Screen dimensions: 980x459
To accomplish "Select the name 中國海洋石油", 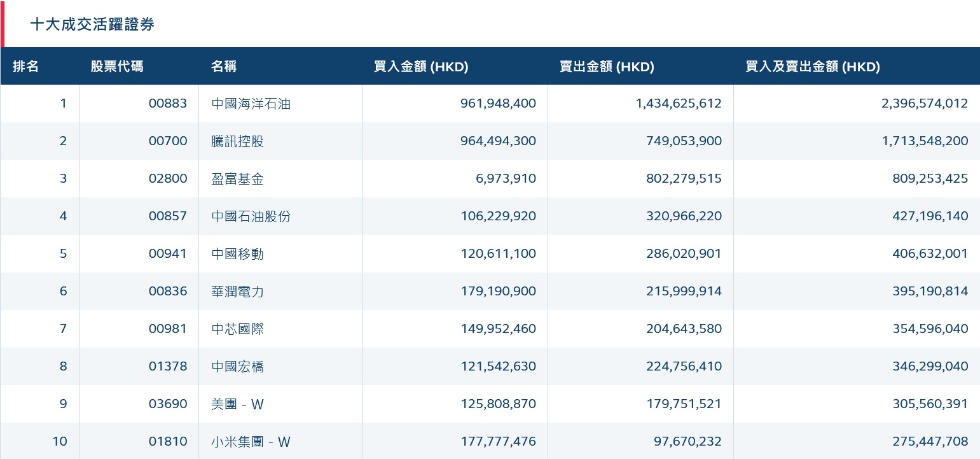I will point(251,103).
